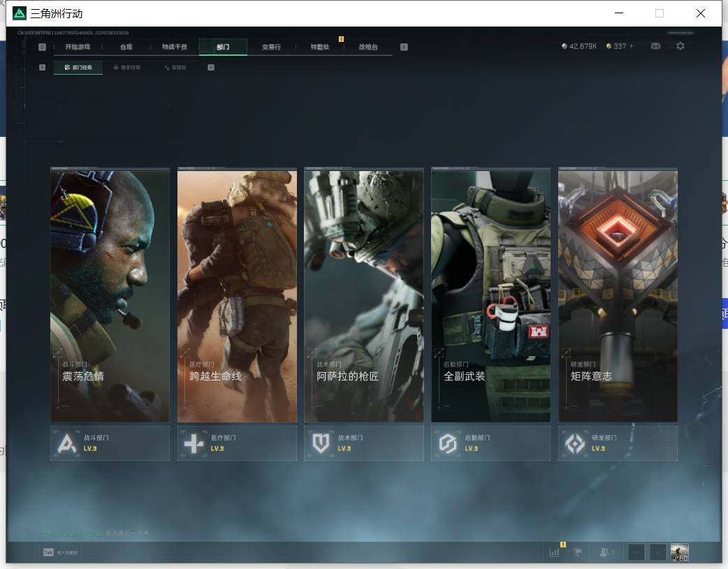Close the 三角洲行动 window
Screen dimensions: 728x569
click(x=701, y=13)
